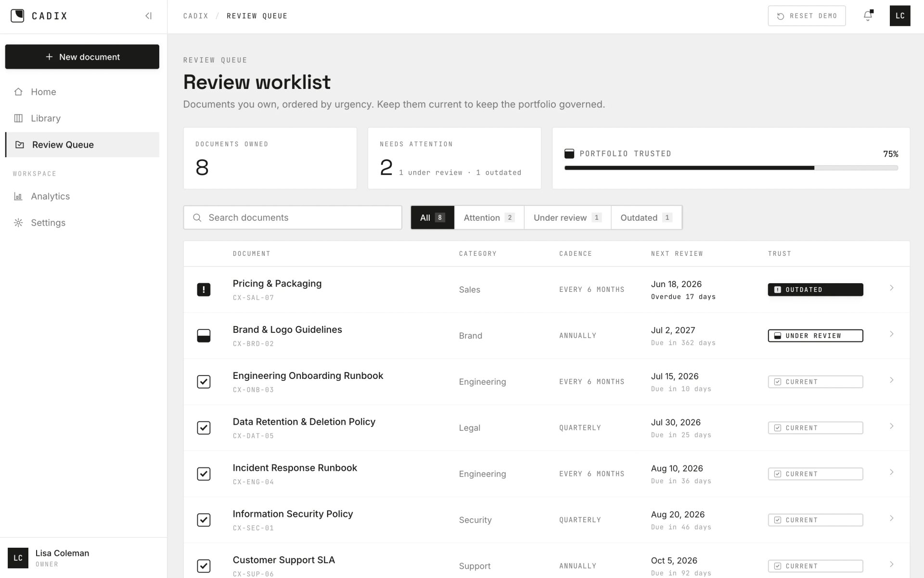Expand Engineering Onboarding Runbook row chevron
The height and width of the screenshot is (578, 924).
coord(891,380)
